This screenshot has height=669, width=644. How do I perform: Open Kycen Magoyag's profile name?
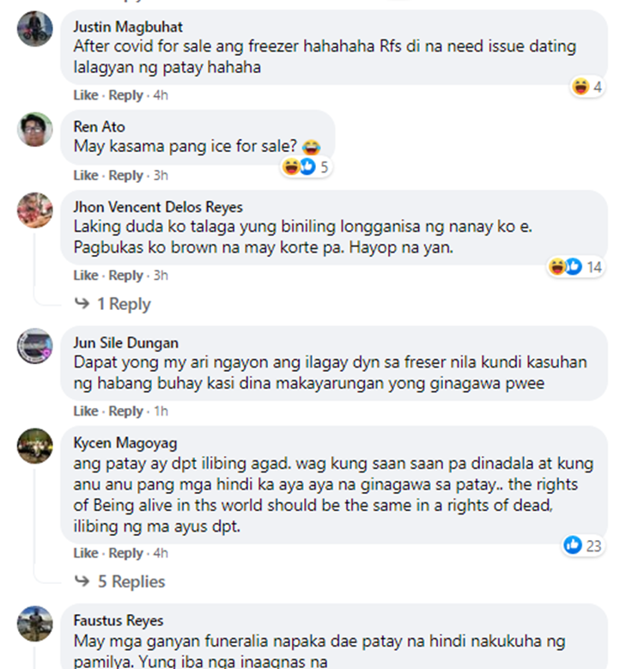125,443
